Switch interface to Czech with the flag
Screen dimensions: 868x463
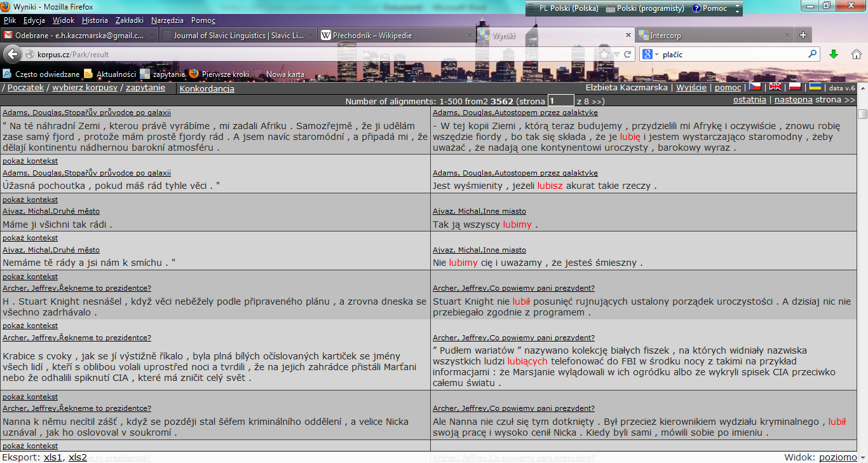pyautogui.click(x=755, y=86)
